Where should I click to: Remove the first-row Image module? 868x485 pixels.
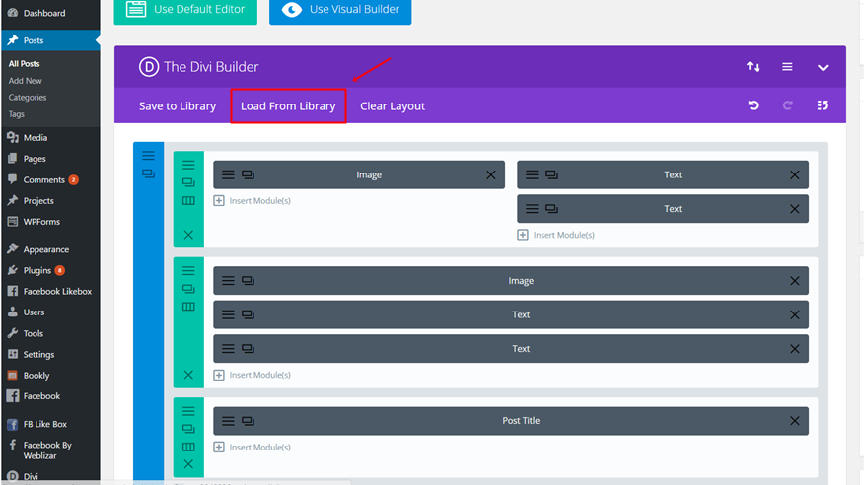point(490,174)
